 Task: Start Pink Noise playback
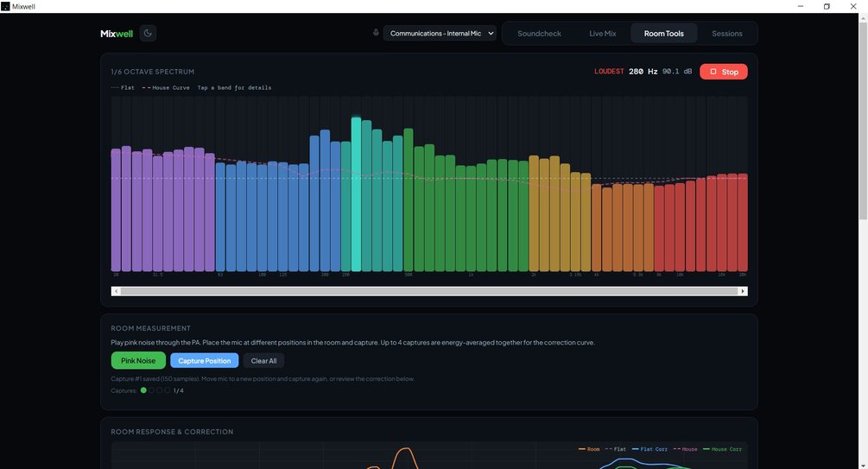click(x=138, y=360)
